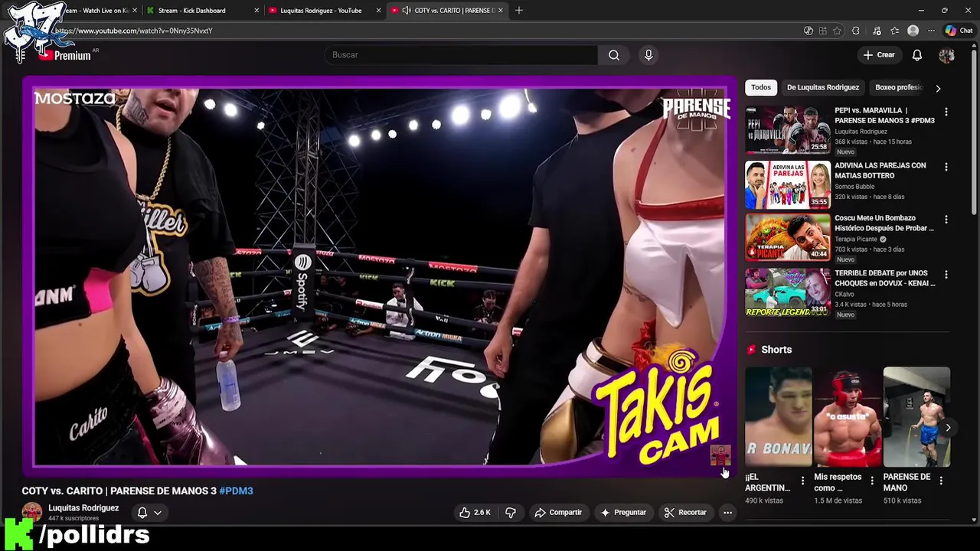
Task: Open Copilot Chat button
Action: click(x=959, y=31)
